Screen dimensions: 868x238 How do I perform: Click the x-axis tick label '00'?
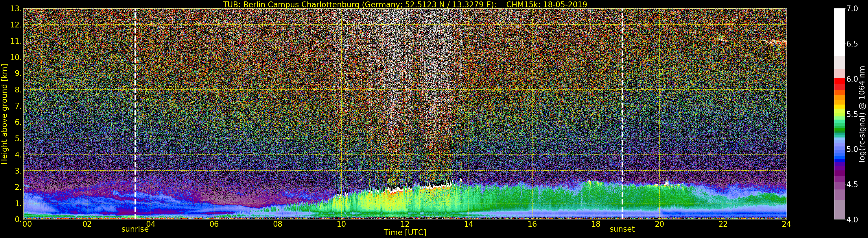(x=27, y=224)
